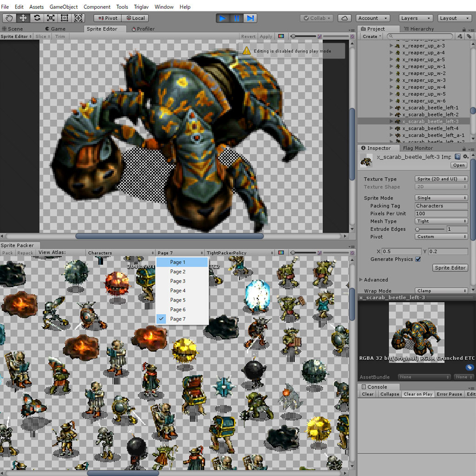Viewport: 476px width, 476px height.
Task: Open the Sprite Mode dropdown
Action: click(441, 198)
